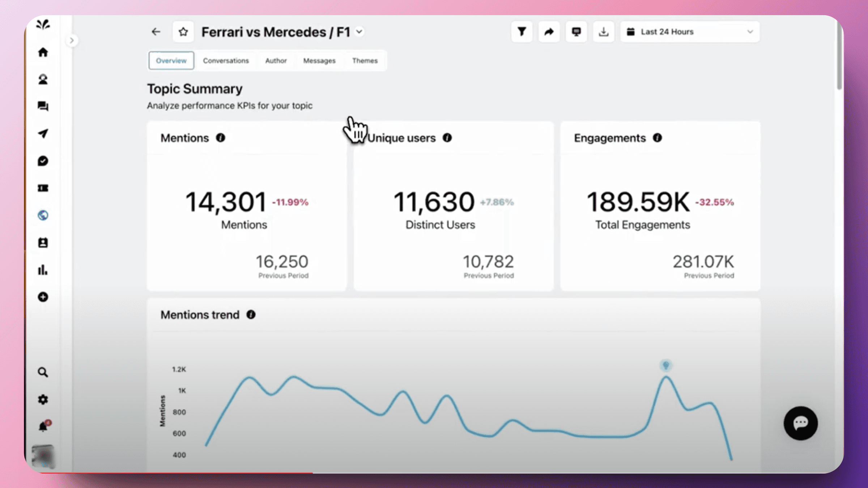Image resolution: width=868 pixels, height=488 pixels.
Task: Click the home sidebar icon
Action: click(42, 52)
